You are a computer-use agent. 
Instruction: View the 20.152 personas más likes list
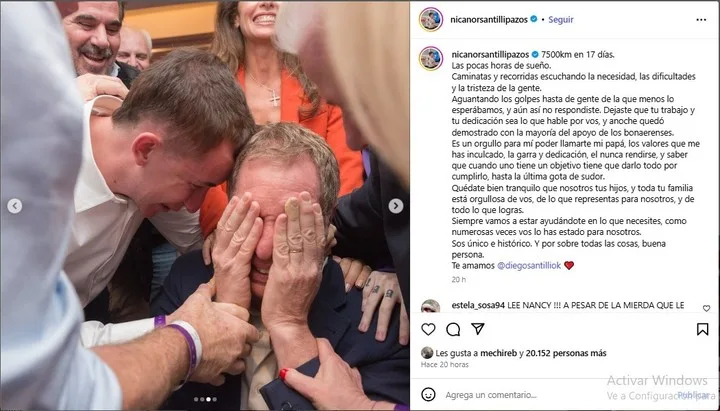coord(566,353)
